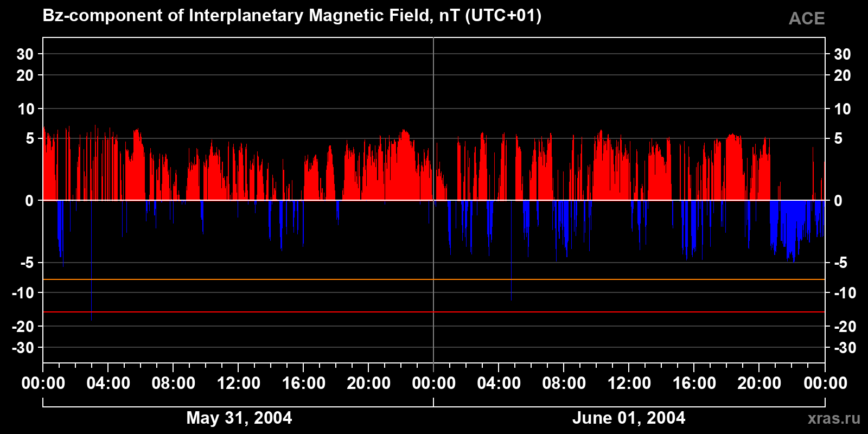The image size is (868, 434).
Task: Click the midnight '00:00' label between both dates
Action: (x=434, y=383)
